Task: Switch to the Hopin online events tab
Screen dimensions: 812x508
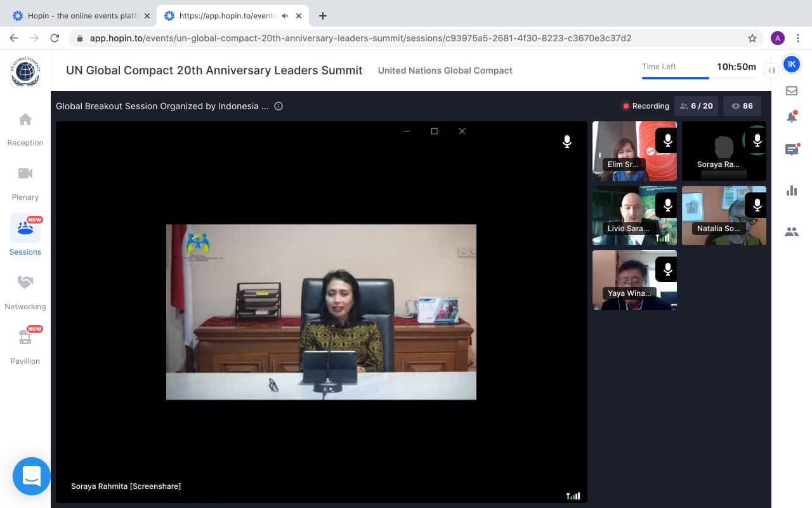Action: [82, 16]
